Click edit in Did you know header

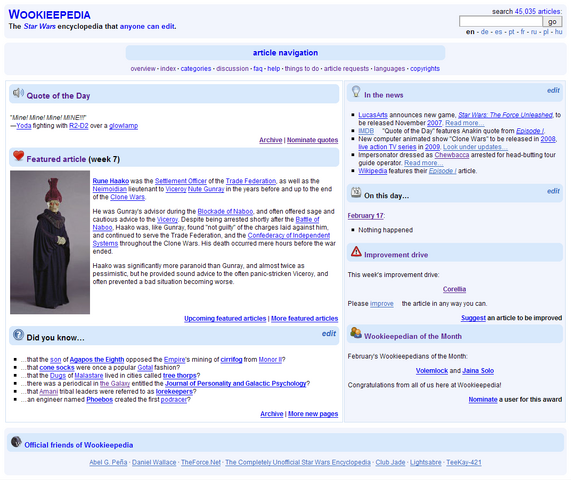pos(328,334)
